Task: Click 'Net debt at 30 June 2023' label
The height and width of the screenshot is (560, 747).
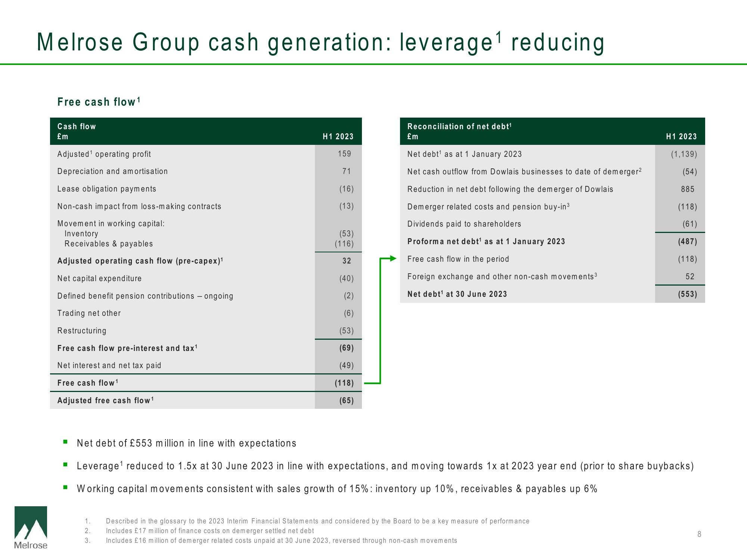Action: (x=457, y=294)
